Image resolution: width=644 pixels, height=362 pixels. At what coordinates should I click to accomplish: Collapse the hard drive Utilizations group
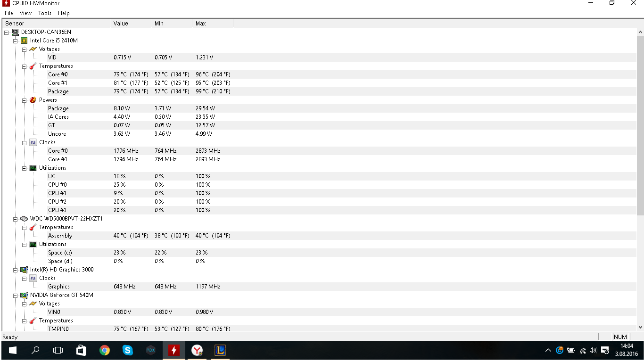coord(25,244)
